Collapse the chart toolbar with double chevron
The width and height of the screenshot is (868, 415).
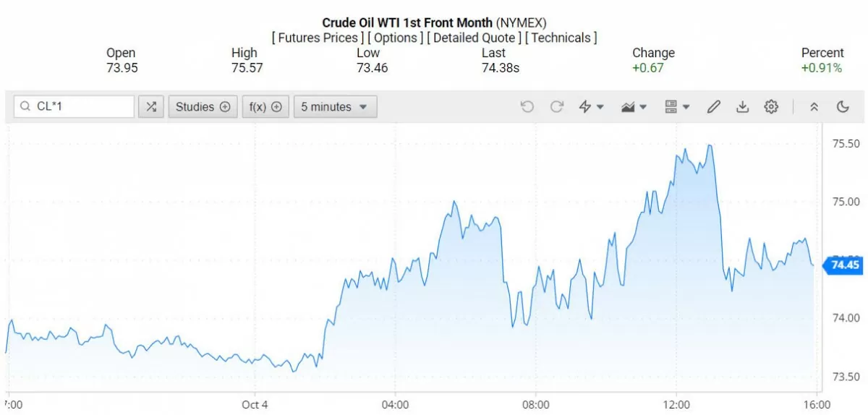tap(814, 107)
